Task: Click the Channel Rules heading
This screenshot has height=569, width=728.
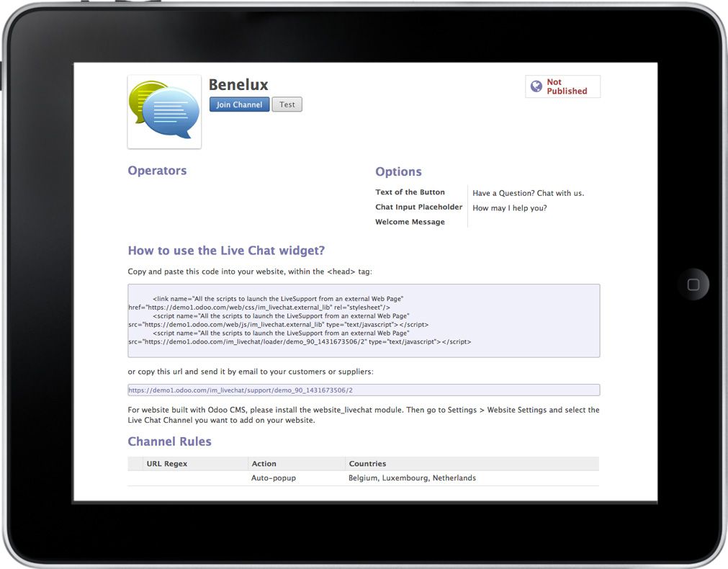Action: tap(169, 442)
